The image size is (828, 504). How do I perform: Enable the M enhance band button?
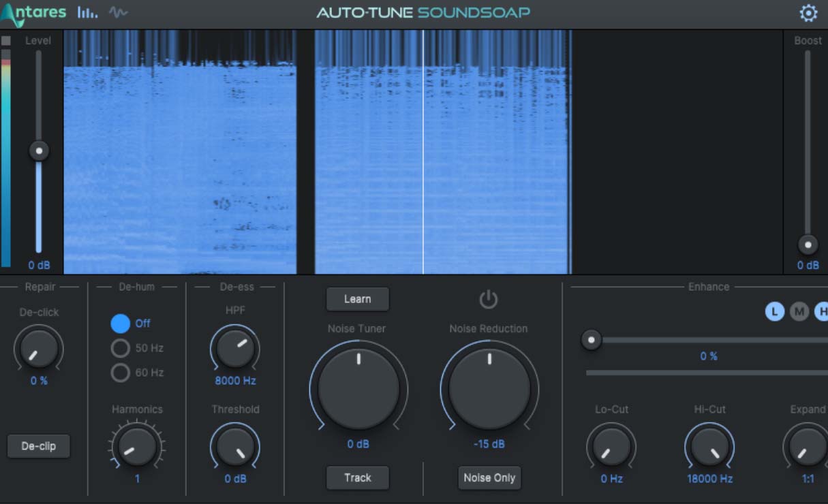pos(799,313)
